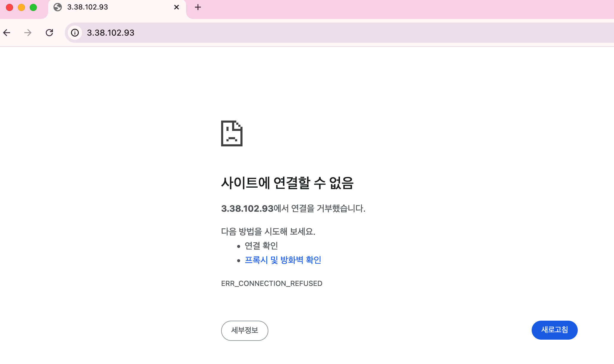Click the sad page error icon
This screenshot has height=364, width=614.
(232, 133)
